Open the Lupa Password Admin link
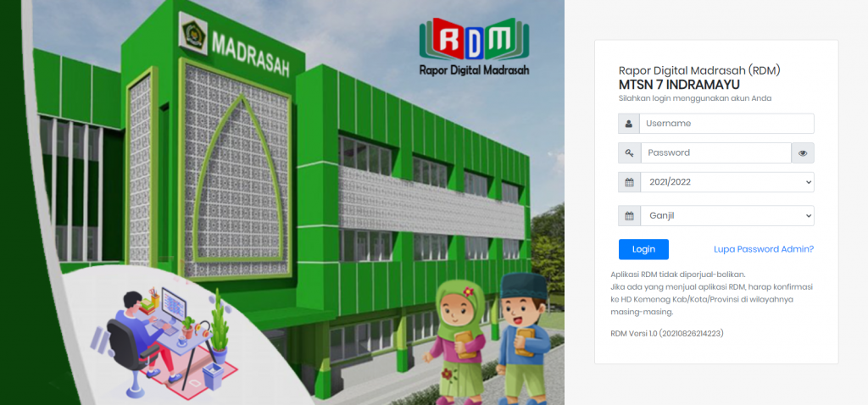868x405 pixels. (764, 249)
